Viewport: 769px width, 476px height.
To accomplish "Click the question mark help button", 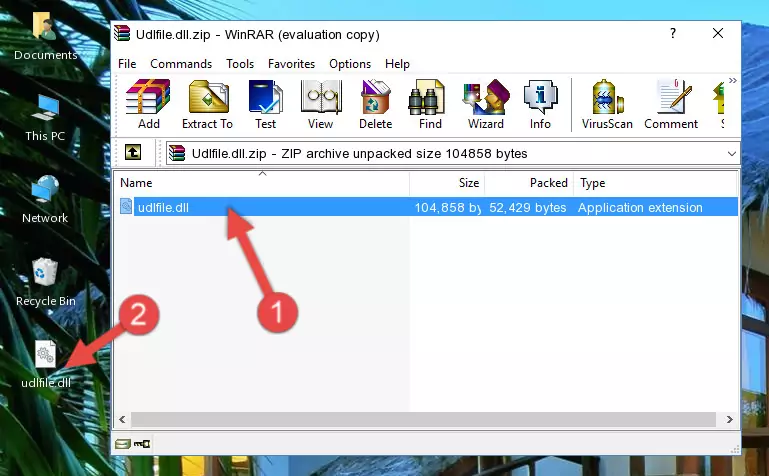I will coord(673,33).
